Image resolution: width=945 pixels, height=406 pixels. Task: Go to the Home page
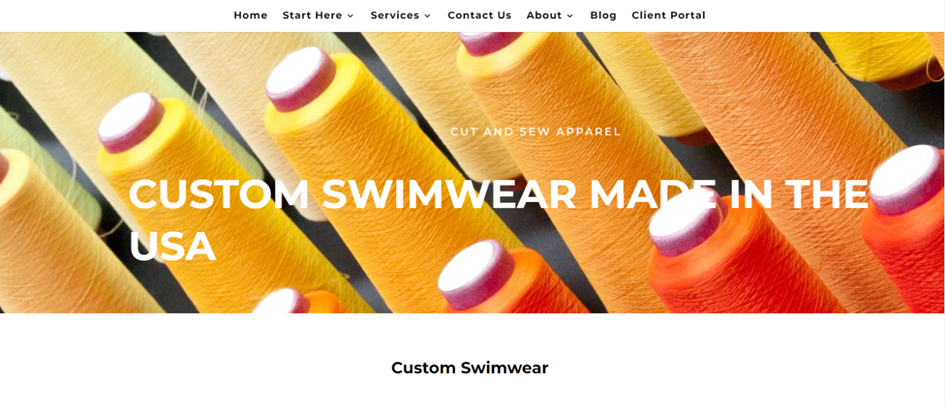point(250,16)
